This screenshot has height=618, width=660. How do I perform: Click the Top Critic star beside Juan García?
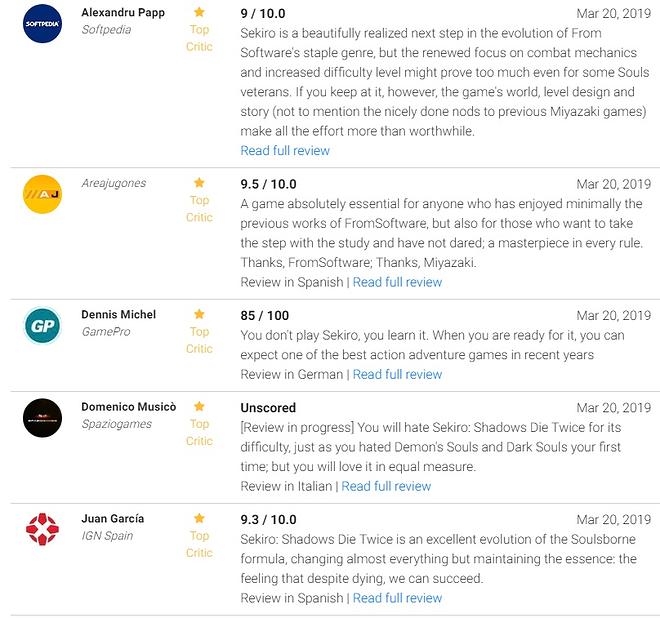[199, 518]
